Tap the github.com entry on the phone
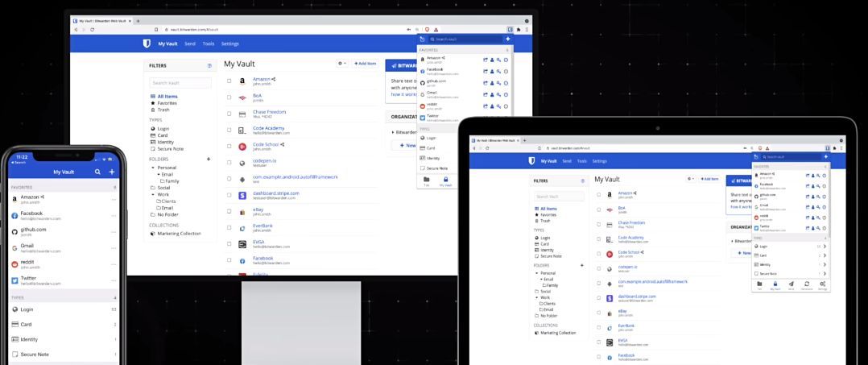 pos(64,231)
